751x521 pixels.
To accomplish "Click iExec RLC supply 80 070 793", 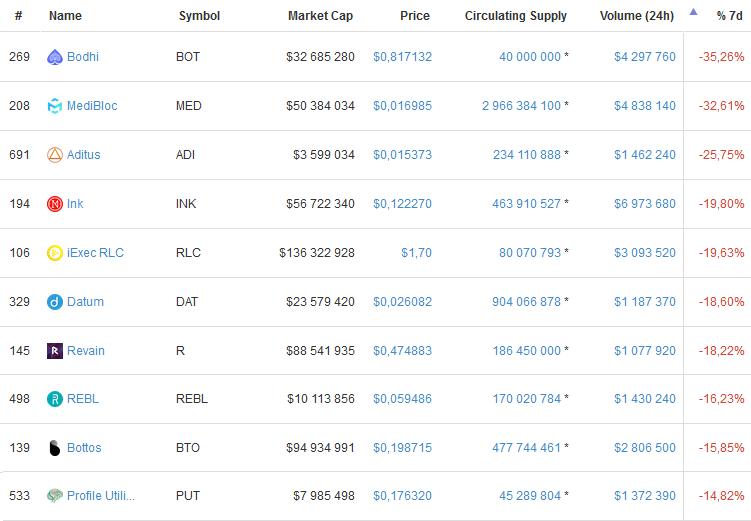I will (x=530, y=253).
